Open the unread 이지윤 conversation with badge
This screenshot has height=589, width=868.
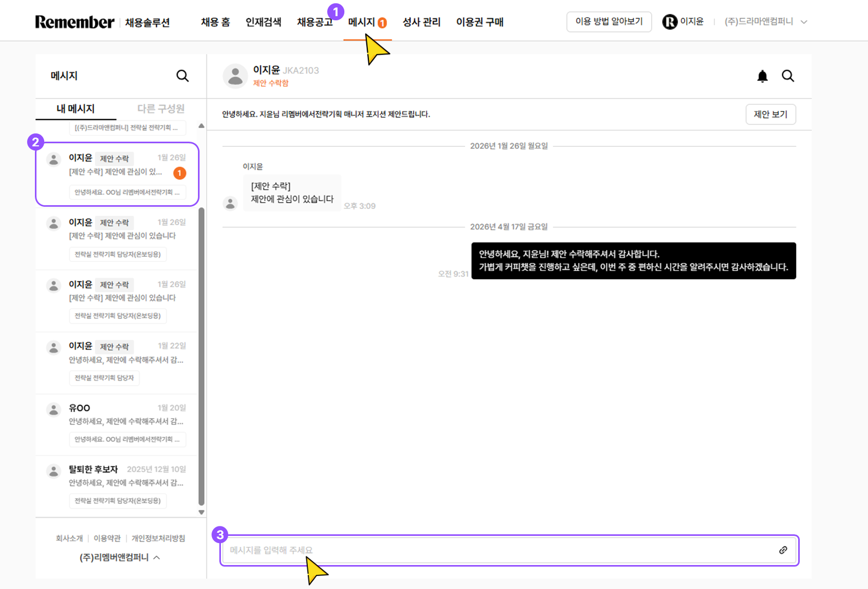click(117, 174)
